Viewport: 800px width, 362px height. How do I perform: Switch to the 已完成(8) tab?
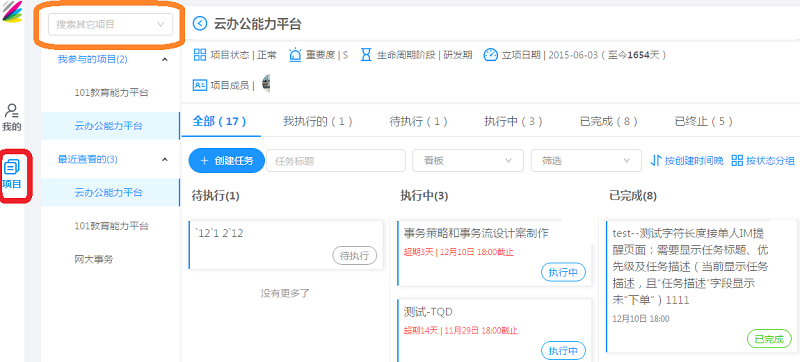tap(609, 121)
